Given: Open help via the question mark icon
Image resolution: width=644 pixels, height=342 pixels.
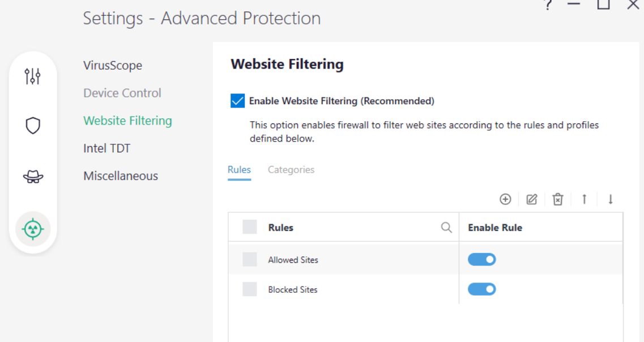Looking at the screenshot, I should [547, 5].
